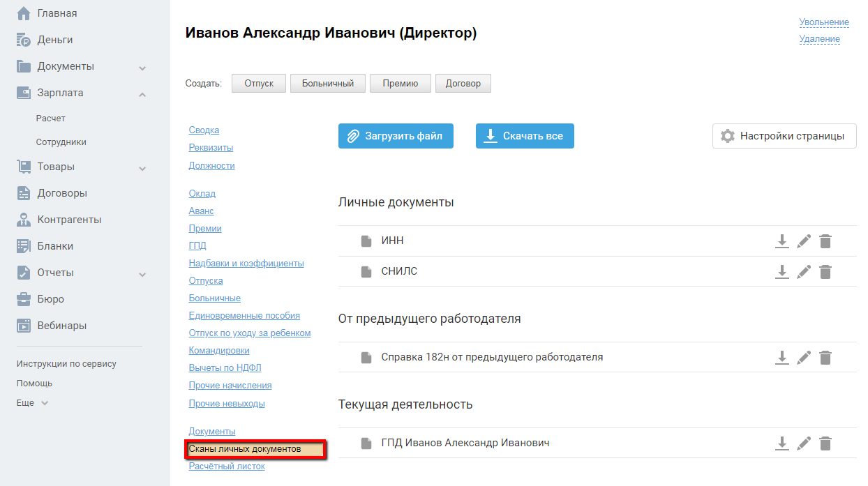This screenshot has width=868, height=486.
Task: Create a new Отпуск
Action: [259, 84]
